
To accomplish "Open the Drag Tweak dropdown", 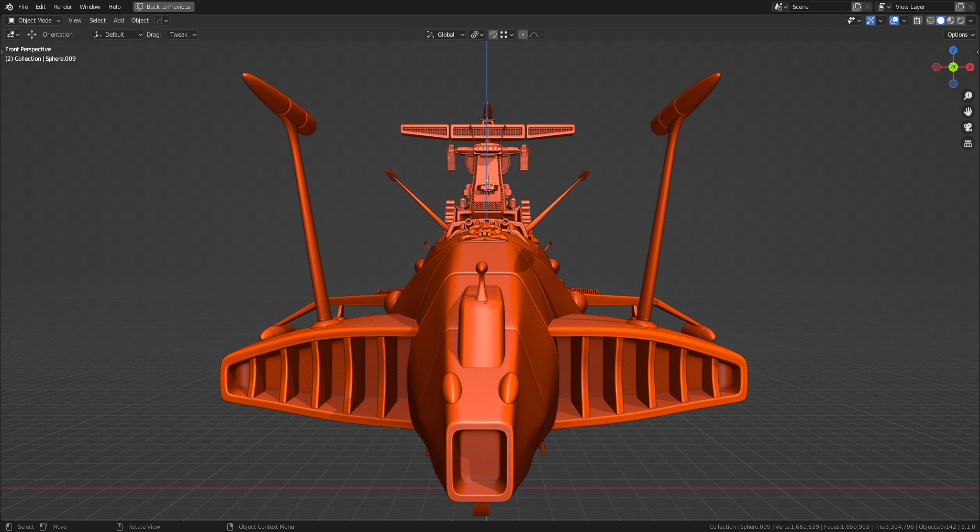I will point(182,35).
